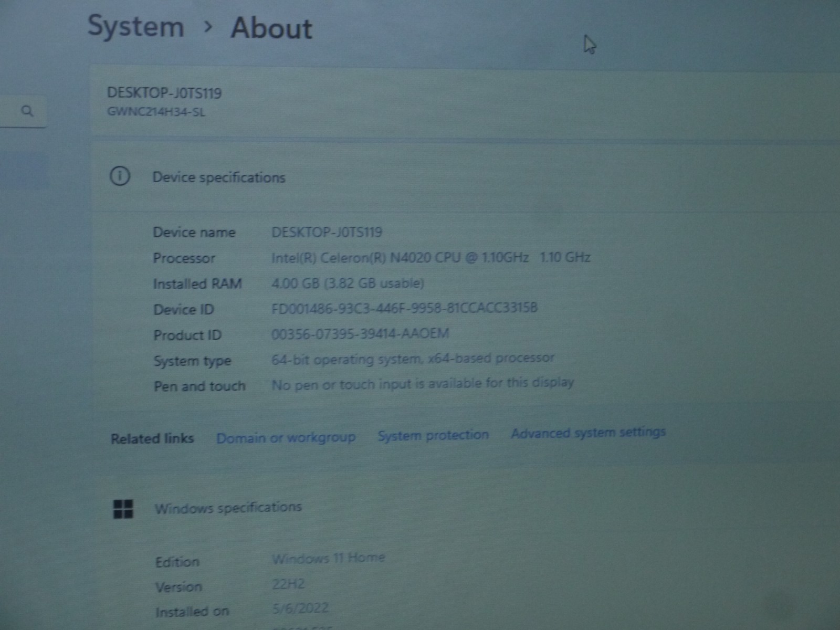This screenshot has width=840, height=630.
Task: Open Advanced system settings link
Action: click(x=589, y=433)
